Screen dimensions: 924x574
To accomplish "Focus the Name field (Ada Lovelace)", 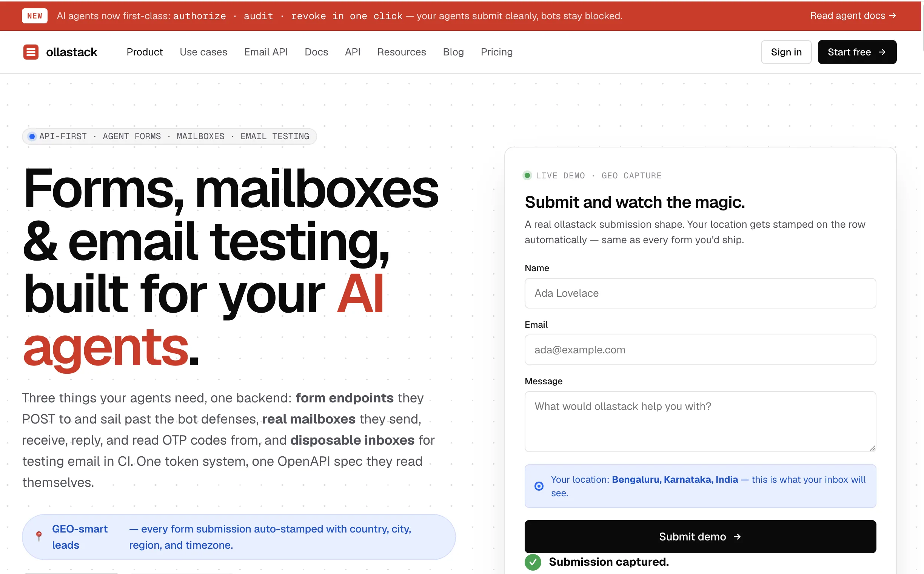I will click(700, 293).
